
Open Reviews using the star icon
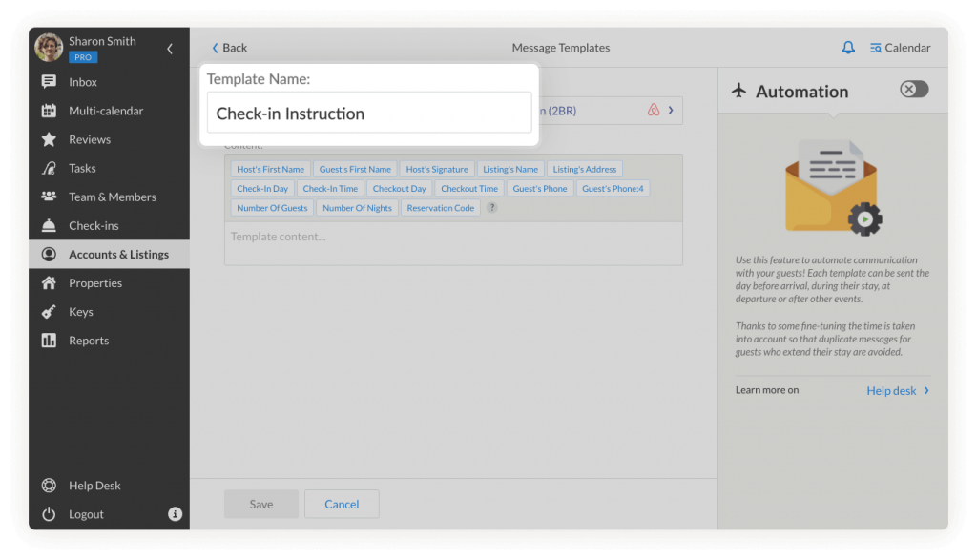[48, 139]
